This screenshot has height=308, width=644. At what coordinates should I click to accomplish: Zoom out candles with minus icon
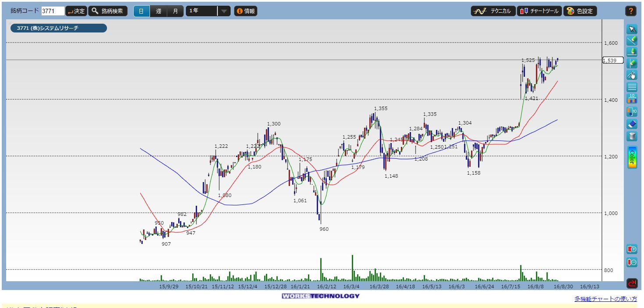(x=632, y=262)
